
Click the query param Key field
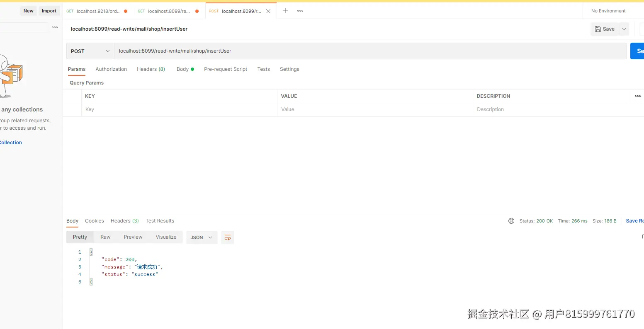coord(179,109)
